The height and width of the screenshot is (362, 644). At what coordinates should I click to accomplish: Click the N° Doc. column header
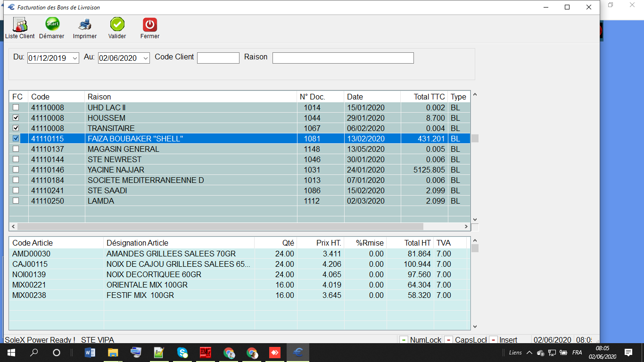coord(321,97)
